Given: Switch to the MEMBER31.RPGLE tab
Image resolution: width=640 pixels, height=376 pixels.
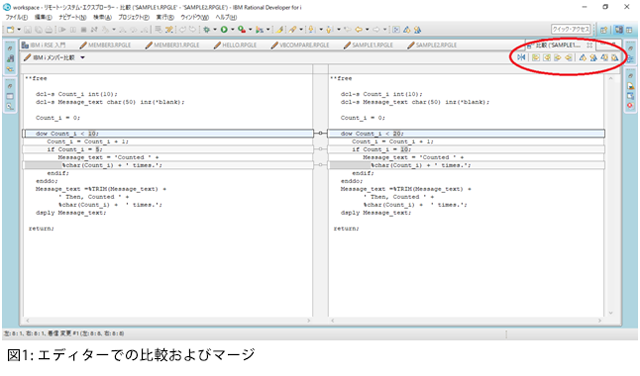Looking at the screenshot, I should point(173,45).
